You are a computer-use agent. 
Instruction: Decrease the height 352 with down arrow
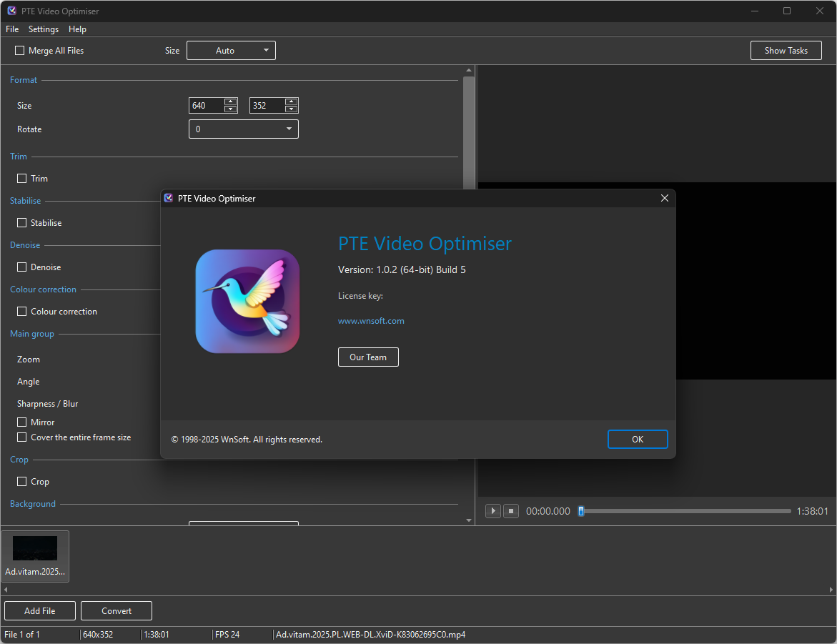coord(291,109)
